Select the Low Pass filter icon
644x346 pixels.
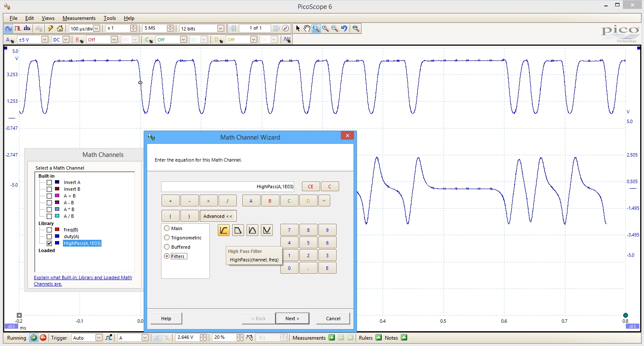coord(238,230)
